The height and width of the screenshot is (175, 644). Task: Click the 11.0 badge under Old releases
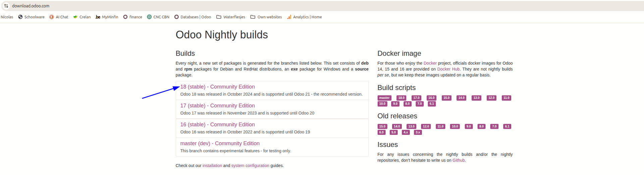tap(440, 126)
